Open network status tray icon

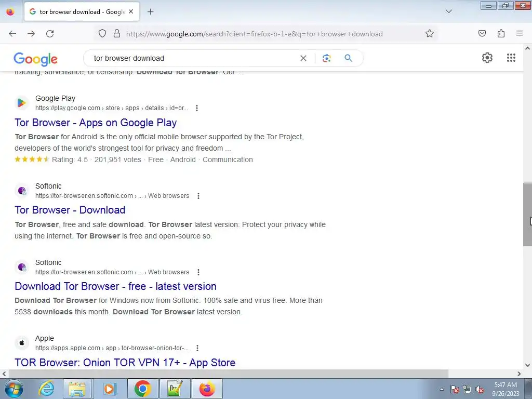coord(467,389)
